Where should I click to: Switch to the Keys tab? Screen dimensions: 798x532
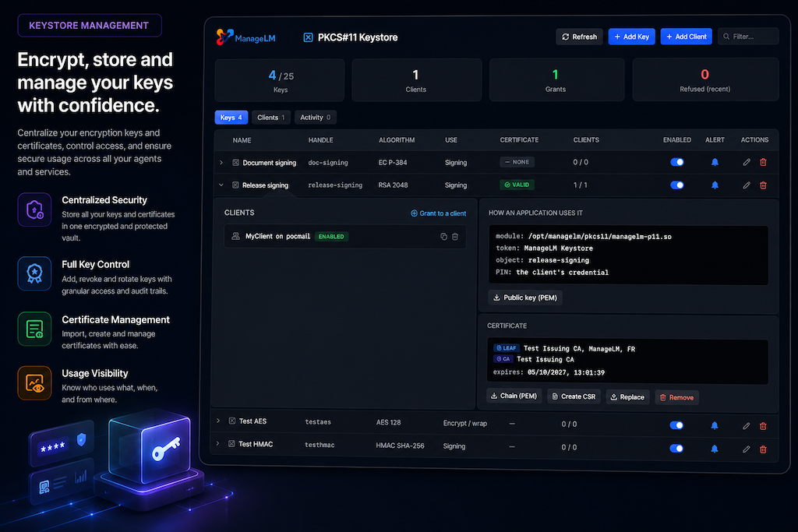pyautogui.click(x=231, y=118)
